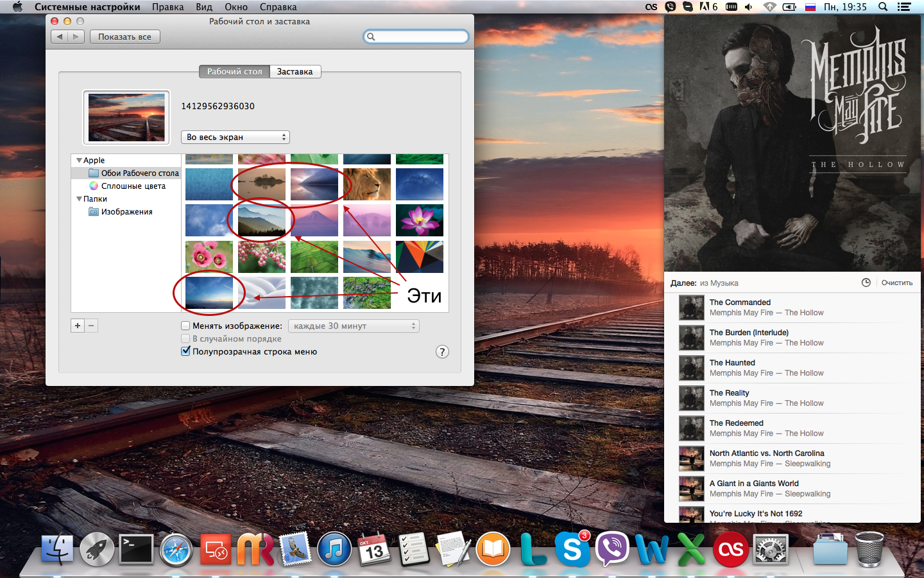
Task: Open Last.fm red icon in Dock
Action: (731, 550)
